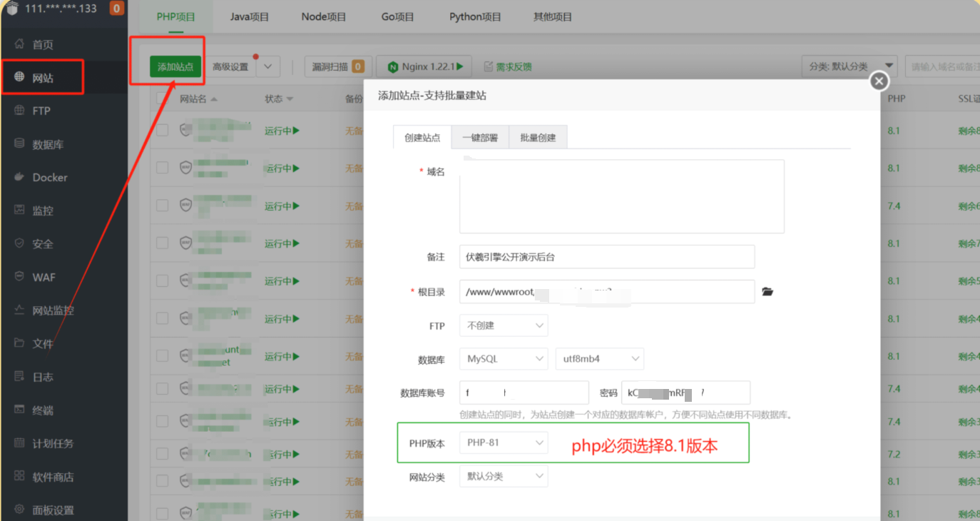Select the WAF sidebar item
The width and height of the screenshot is (980, 521).
coord(41,276)
